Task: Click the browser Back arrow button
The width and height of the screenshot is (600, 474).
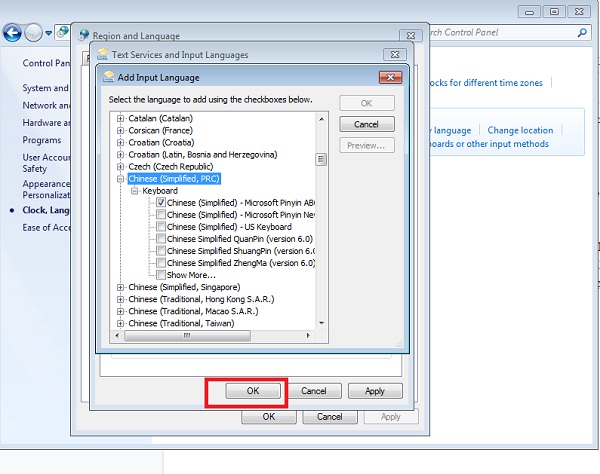Action: coord(12,33)
